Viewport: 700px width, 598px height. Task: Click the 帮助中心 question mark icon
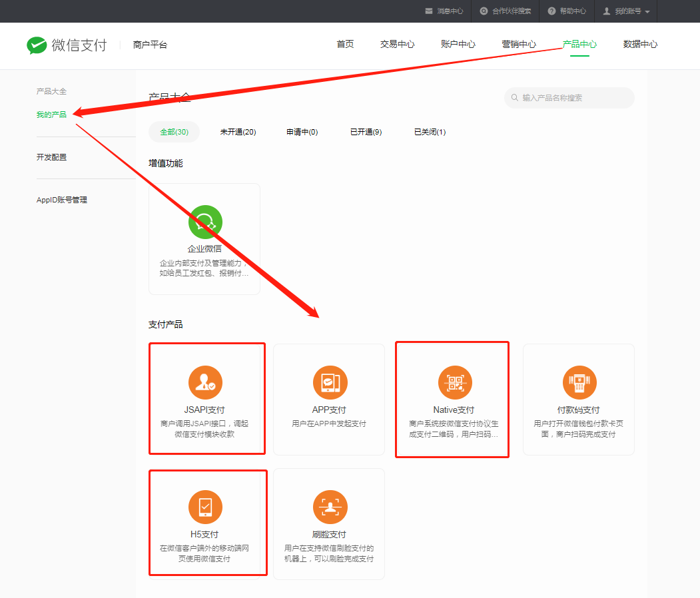pos(551,11)
